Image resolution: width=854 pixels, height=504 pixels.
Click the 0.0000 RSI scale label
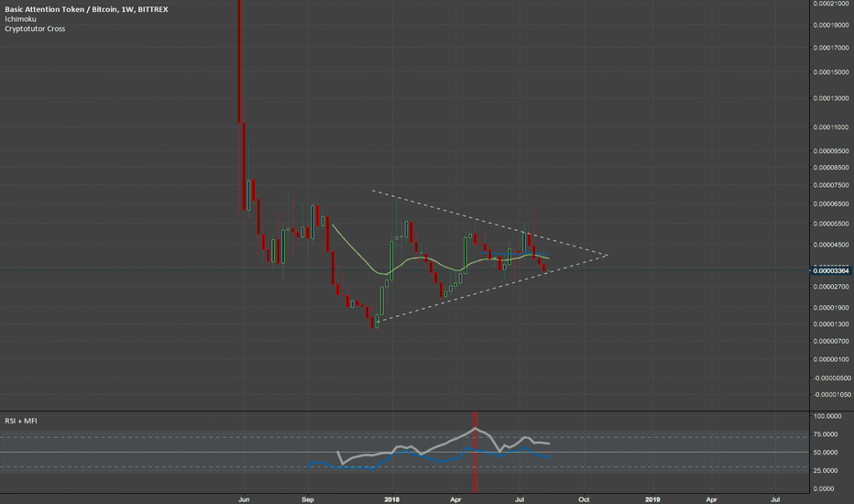point(825,488)
